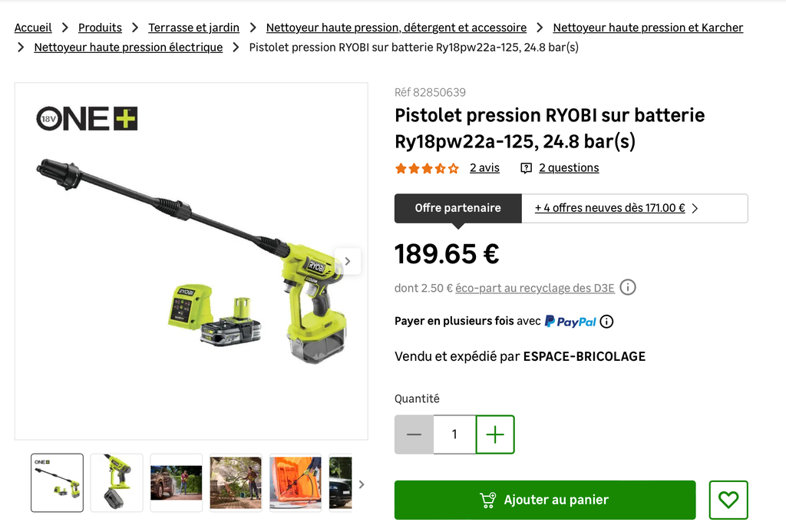786x532 pixels.
Task: Click the orange star rating
Action: tap(427, 168)
